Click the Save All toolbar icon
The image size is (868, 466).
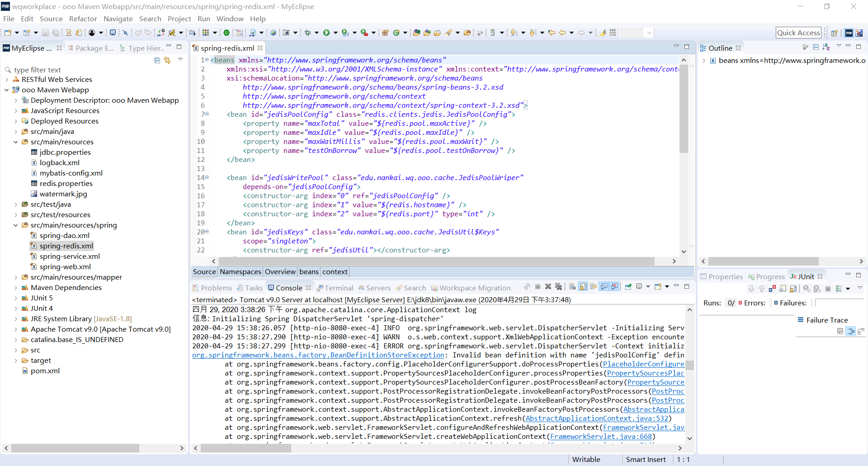(x=56, y=33)
